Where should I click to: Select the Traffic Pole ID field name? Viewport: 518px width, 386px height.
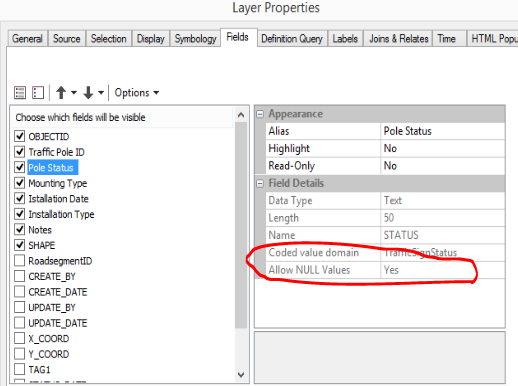pos(56,152)
